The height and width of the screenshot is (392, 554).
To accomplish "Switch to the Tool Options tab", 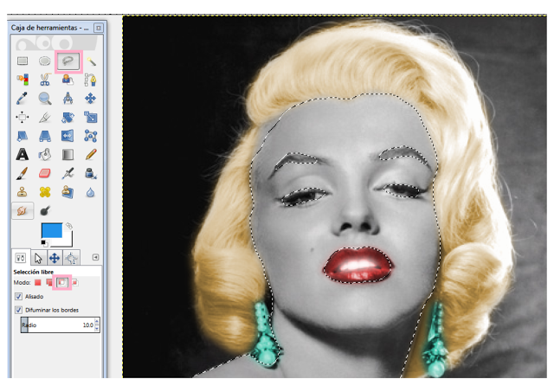I will point(21,258).
